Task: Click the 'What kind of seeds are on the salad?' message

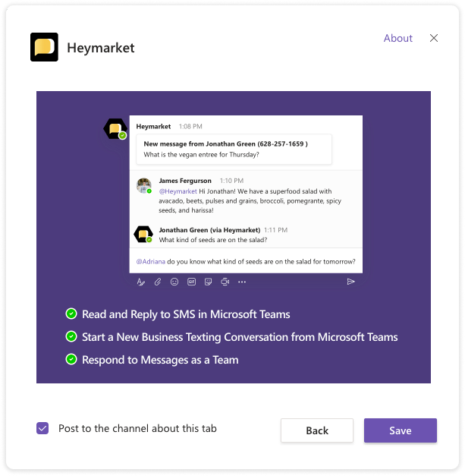Action: click(213, 240)
